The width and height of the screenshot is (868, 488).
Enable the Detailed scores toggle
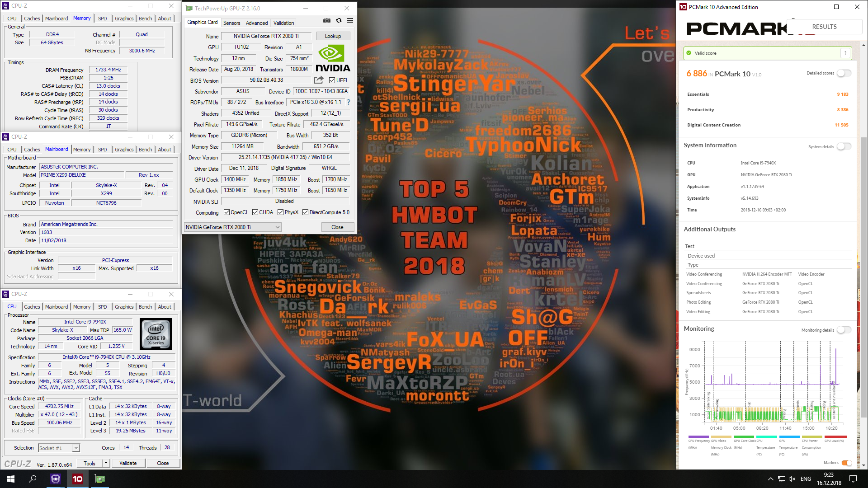[844, 73]
